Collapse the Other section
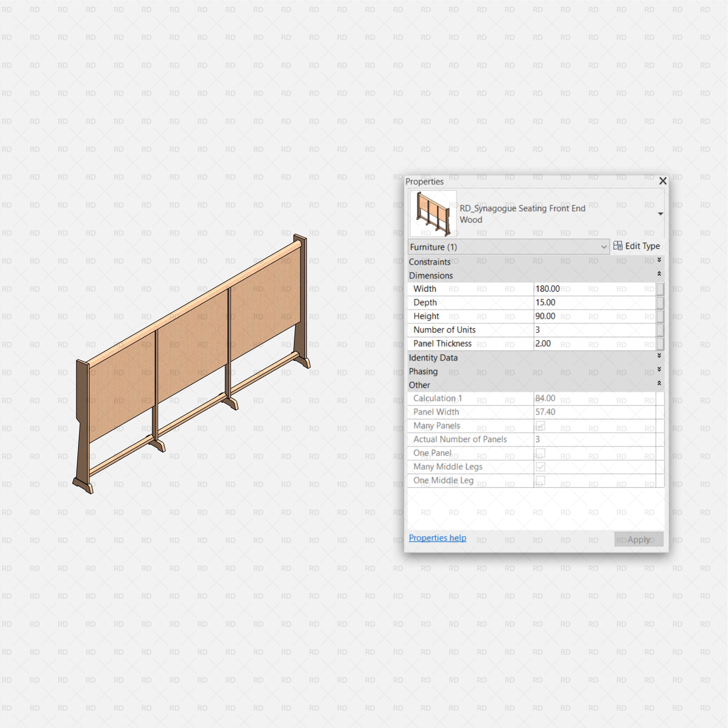The width and height of the screenshot is (728, 728). 660,383
